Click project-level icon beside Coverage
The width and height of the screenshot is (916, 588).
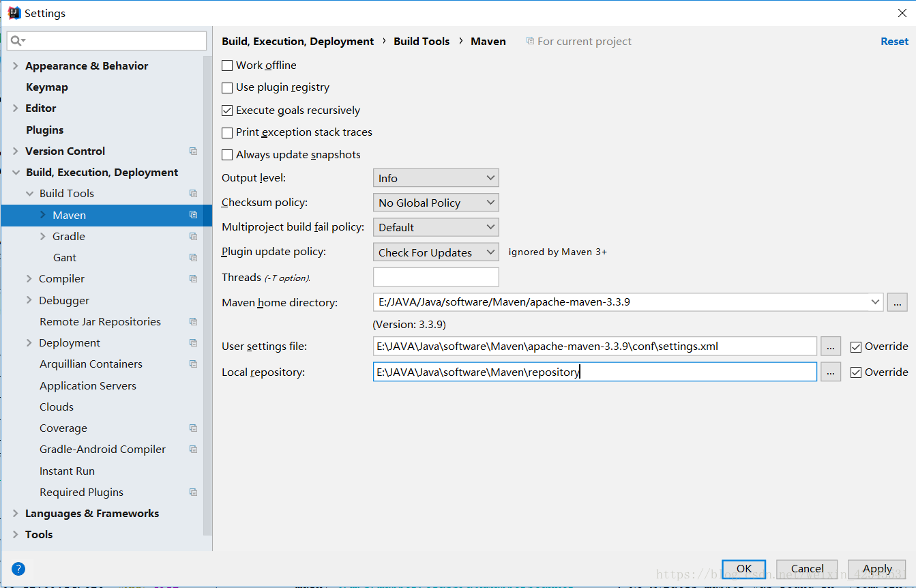(193, 428)
